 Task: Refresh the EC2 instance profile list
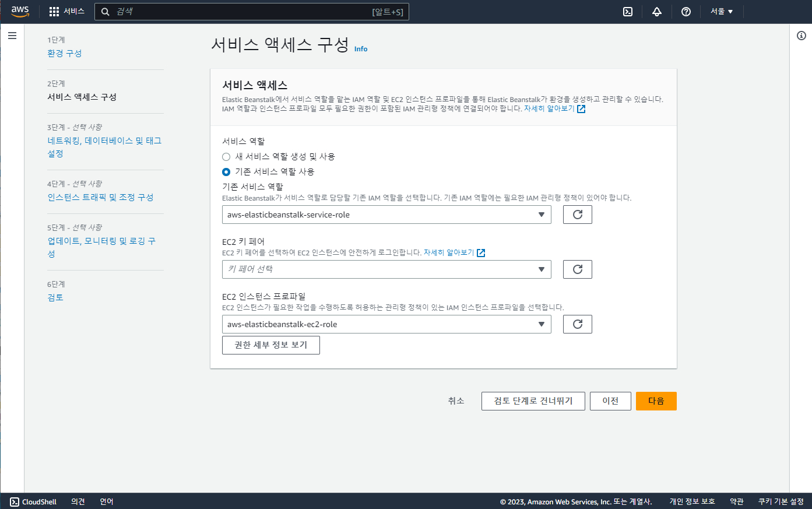point(578,324)
